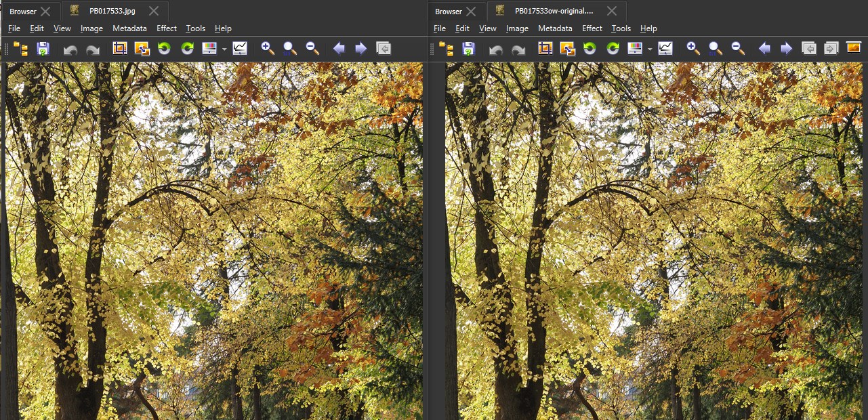Click Save As icon in right window toolbar
This screenshot has width=868, height=420.
468,48
